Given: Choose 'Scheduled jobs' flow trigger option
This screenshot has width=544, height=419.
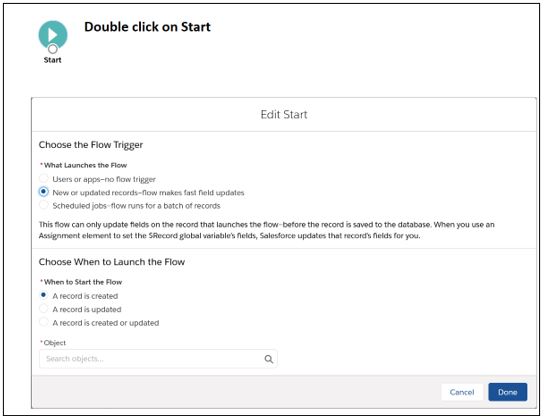Looking at the screenshot, I should click(43, 205).
